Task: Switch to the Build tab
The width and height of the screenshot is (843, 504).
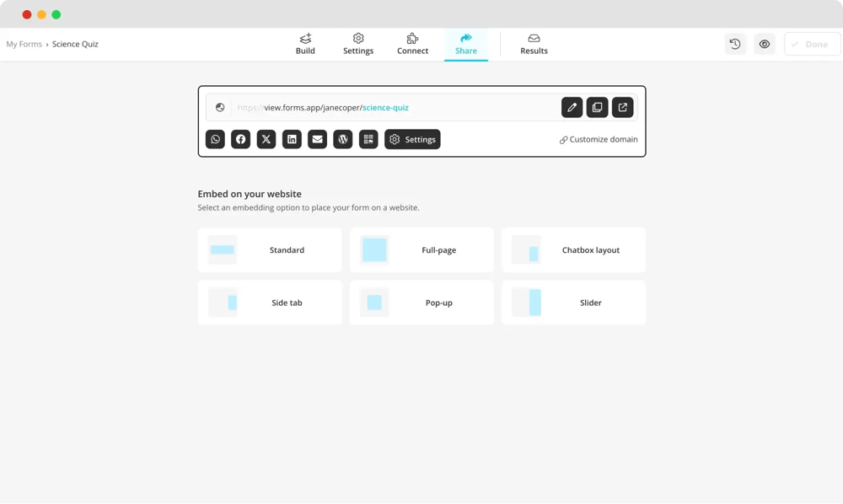Action: click(305, 44)
